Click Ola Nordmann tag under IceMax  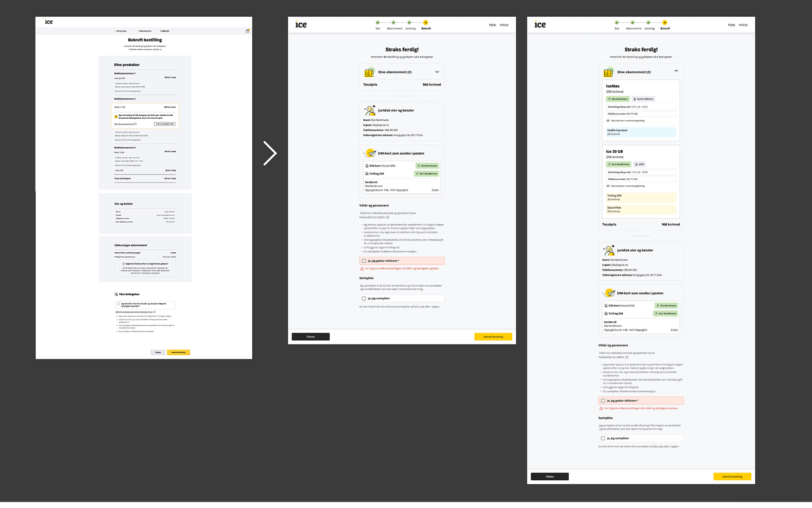point(618,99)
